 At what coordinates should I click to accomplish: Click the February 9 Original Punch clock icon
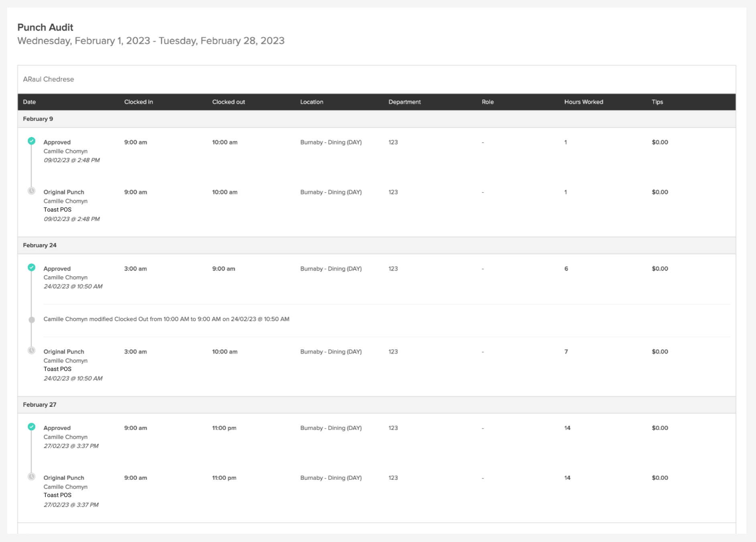31,191
